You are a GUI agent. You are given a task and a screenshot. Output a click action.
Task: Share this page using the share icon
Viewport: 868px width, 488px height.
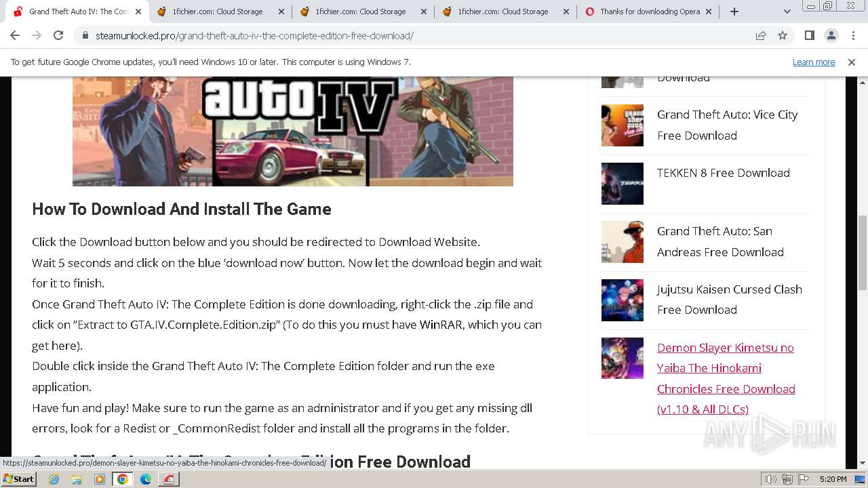click(761, 36)
